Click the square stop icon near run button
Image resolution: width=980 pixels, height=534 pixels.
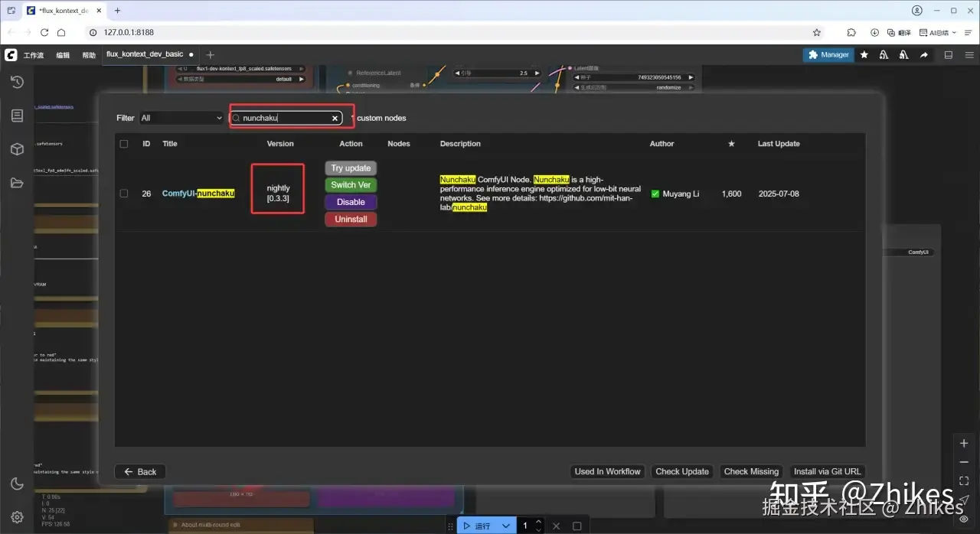pyautogui.click(x=577, y=526)
